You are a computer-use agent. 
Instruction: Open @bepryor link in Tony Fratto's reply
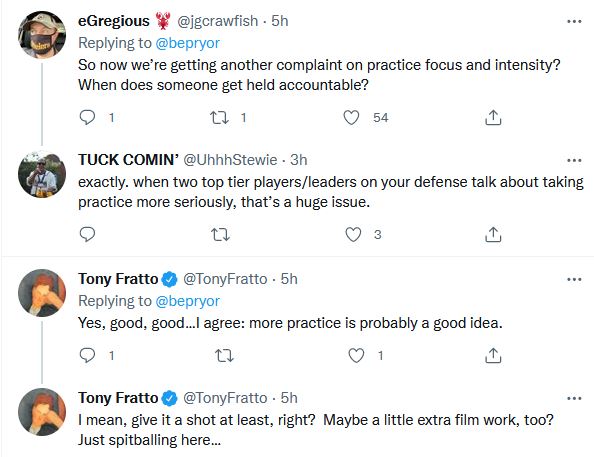[x=188, y=301]
